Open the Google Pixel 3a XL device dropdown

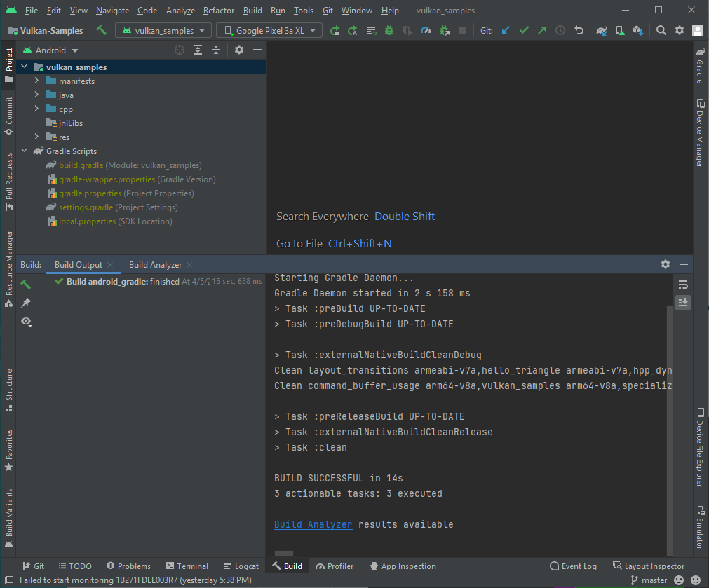click(270, 30)
